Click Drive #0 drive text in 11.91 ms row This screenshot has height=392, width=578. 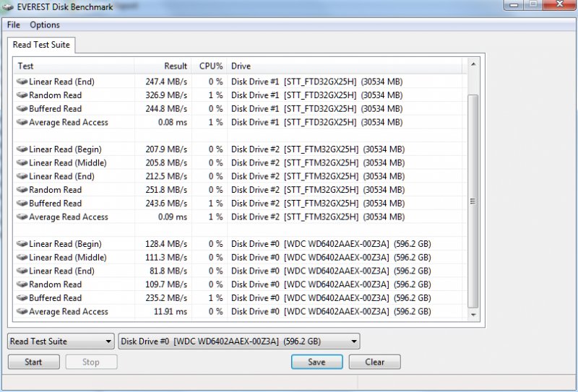tap(331, 311)
